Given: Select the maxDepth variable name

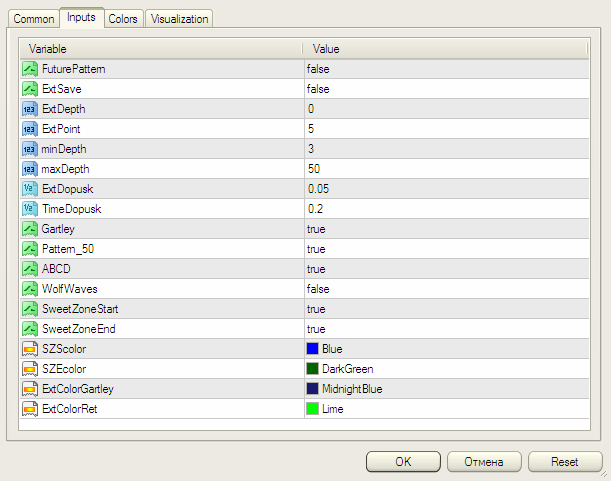Looking at the screenshot, I should [65, 169].
